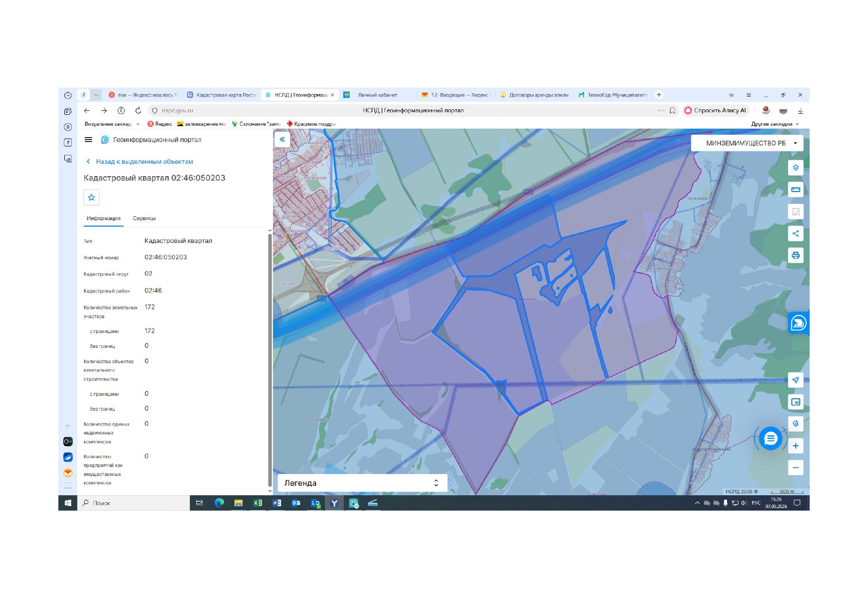Zoom in with the plus button
The image size is (868, 614).
click(795, 446)
